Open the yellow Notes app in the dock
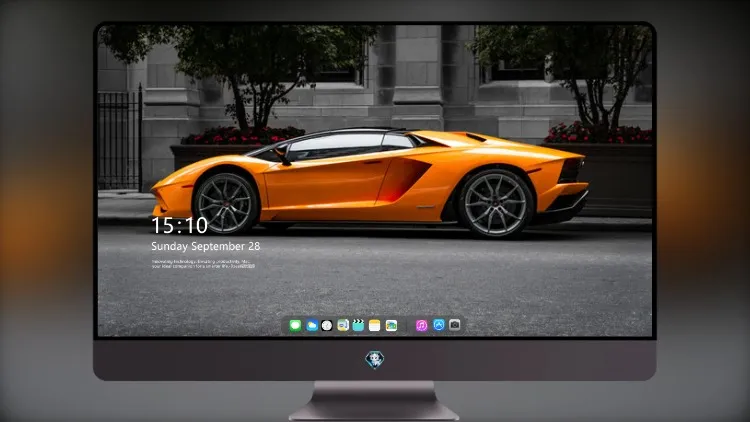 coord(375,325)
